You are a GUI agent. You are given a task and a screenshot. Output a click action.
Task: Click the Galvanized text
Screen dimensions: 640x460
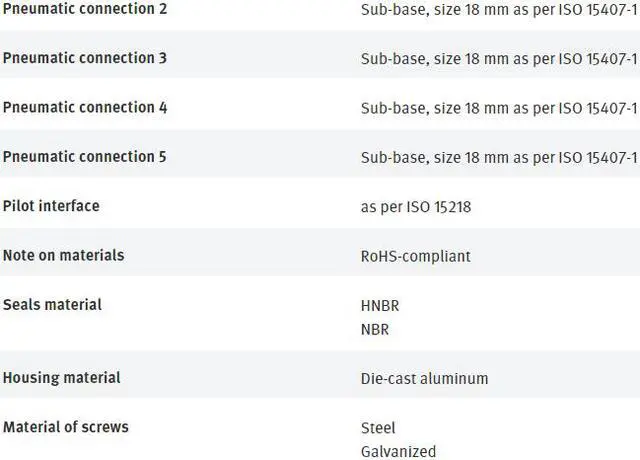[x=398, y=451]
